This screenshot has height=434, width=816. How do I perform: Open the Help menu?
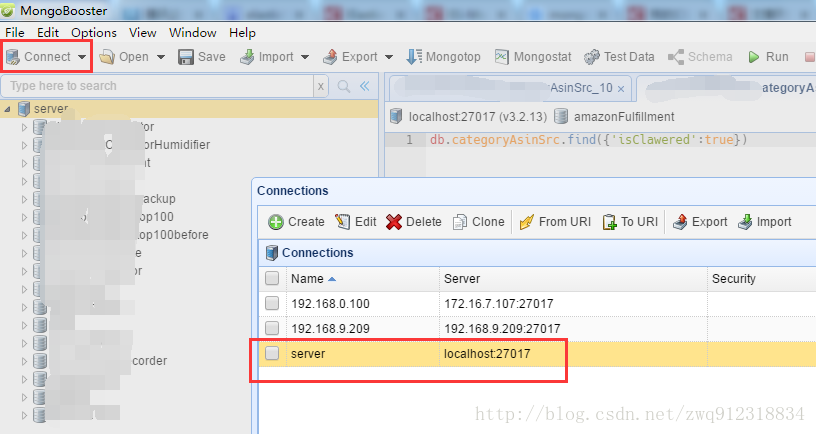tap(242, 32)
